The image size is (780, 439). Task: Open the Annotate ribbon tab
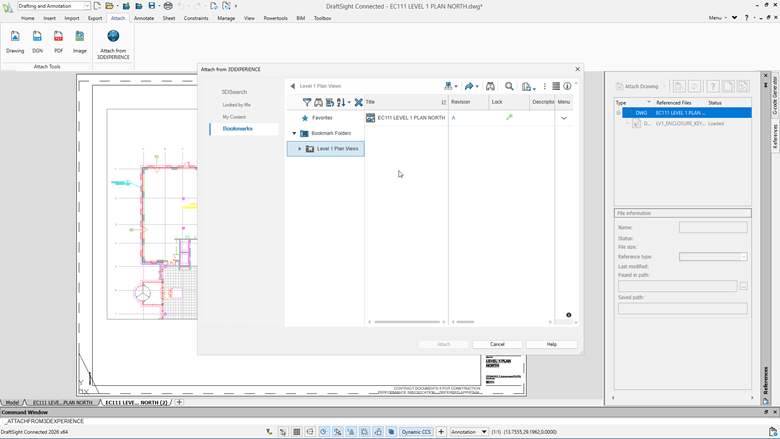tap(144, 18)
